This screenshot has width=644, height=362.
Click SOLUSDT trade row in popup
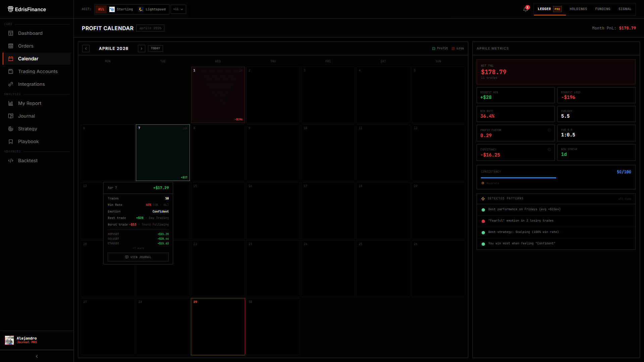[x=138, y=239]
